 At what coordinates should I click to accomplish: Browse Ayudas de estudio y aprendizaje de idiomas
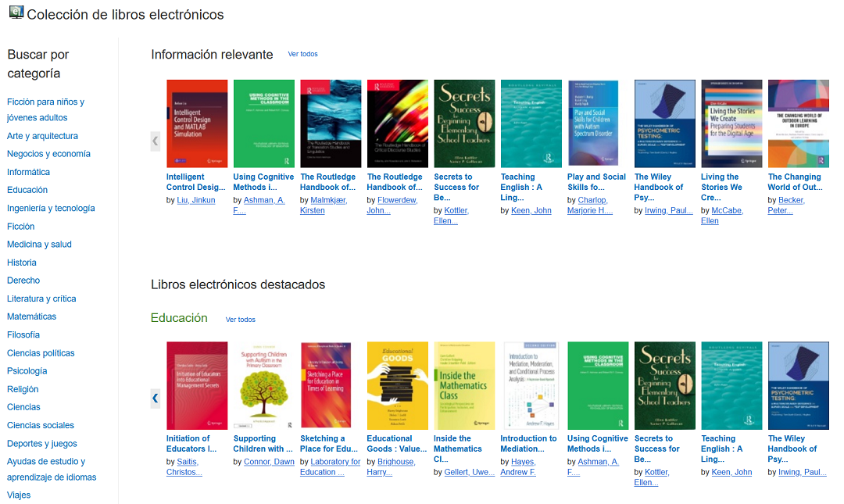(52, 469)
